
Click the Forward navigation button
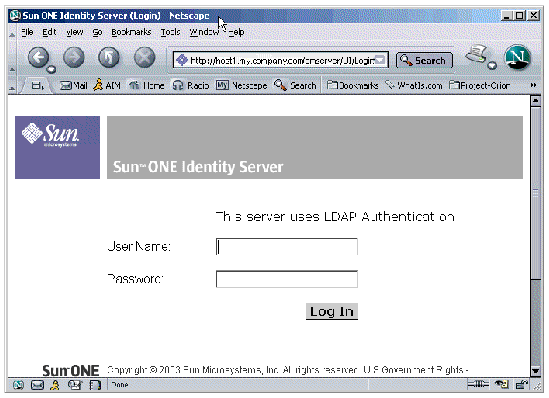74,57
